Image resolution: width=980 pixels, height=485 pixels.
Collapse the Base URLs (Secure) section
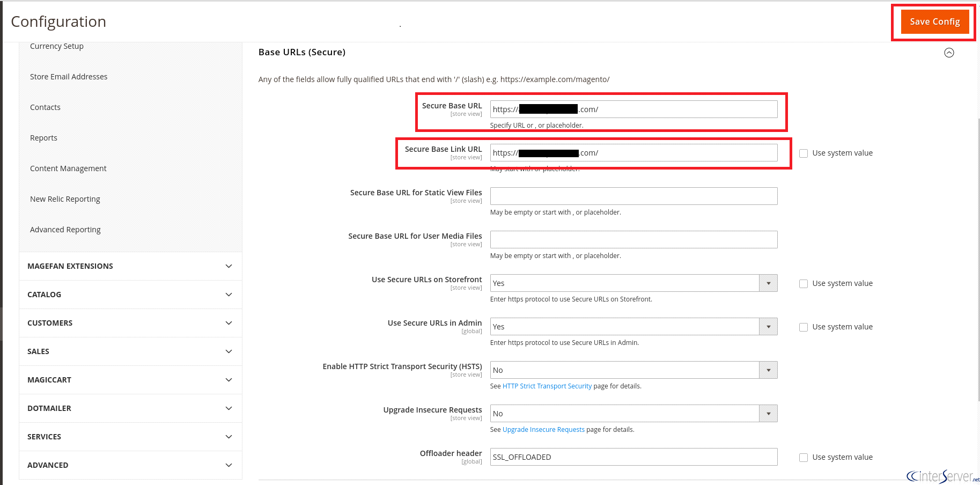pos(949,53)
